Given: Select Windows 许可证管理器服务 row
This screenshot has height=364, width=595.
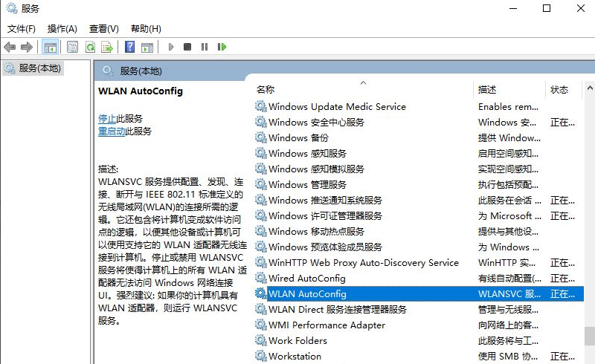Looking at the screenshot, I should coord(419,215).
